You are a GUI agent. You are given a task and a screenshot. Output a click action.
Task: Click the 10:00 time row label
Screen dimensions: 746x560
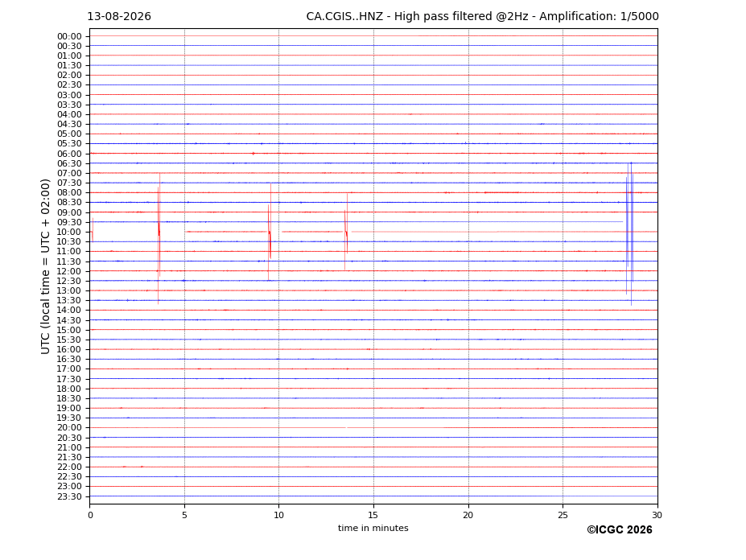pyautogui.click(x=69, y=233)
